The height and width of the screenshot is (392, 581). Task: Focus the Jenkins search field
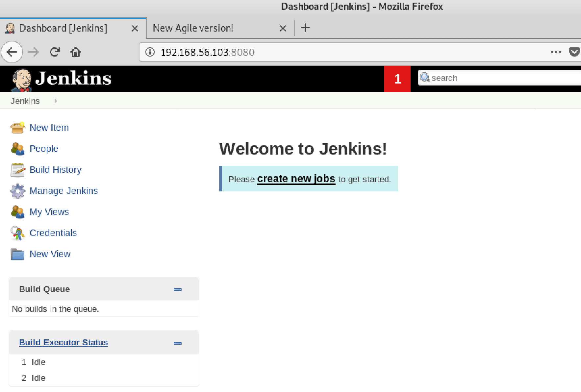pyautogui.click(x=499, y=78)
